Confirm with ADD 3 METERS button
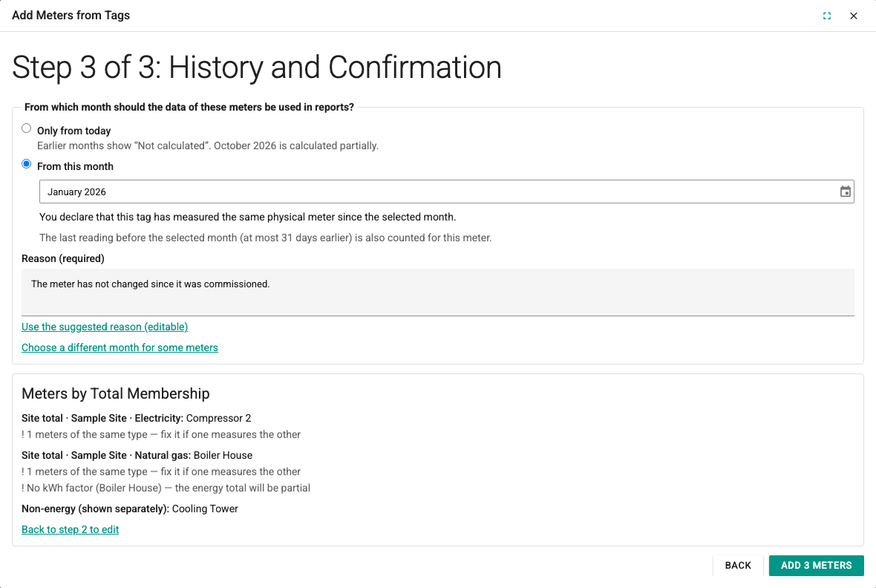The height and width of the screenshot is (588, 876). pos(816,566)
